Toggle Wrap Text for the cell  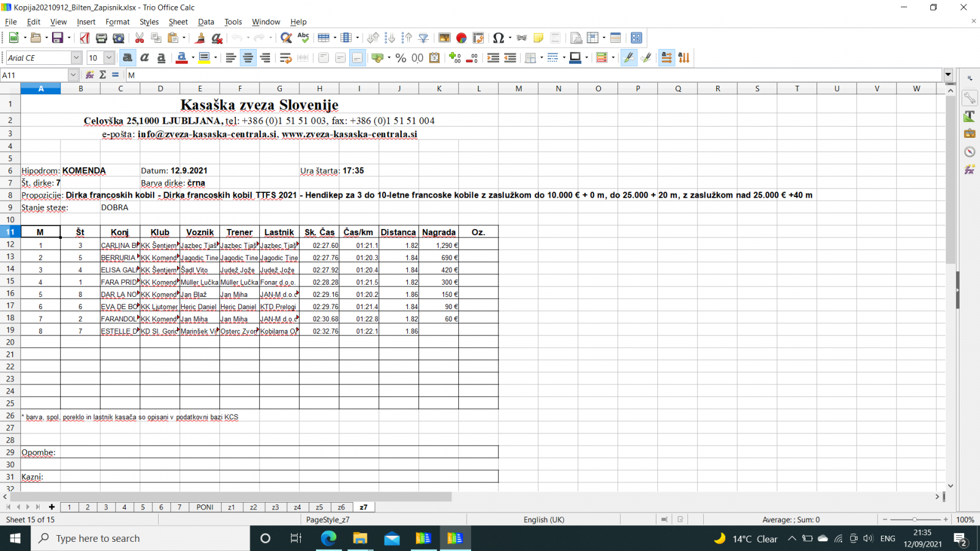click(285, 58)
